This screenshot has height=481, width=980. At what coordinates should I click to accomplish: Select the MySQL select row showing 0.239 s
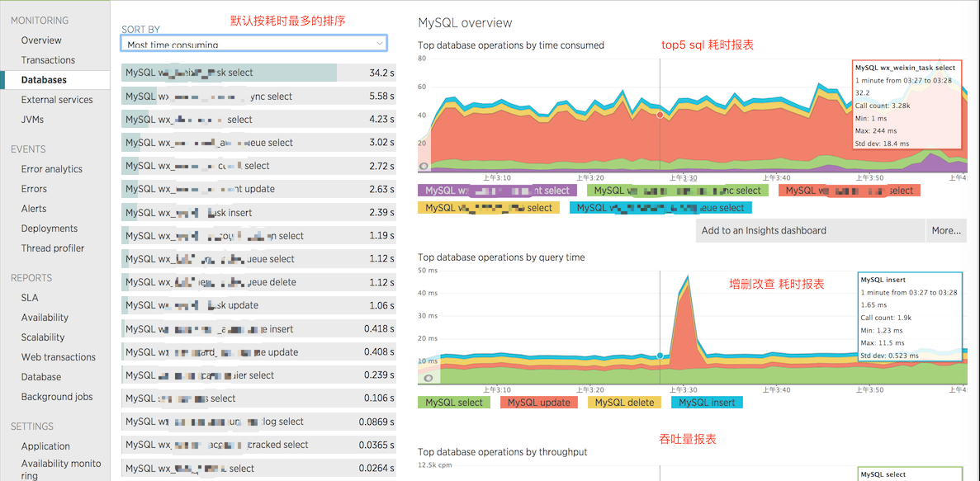[x=258, y=375]
